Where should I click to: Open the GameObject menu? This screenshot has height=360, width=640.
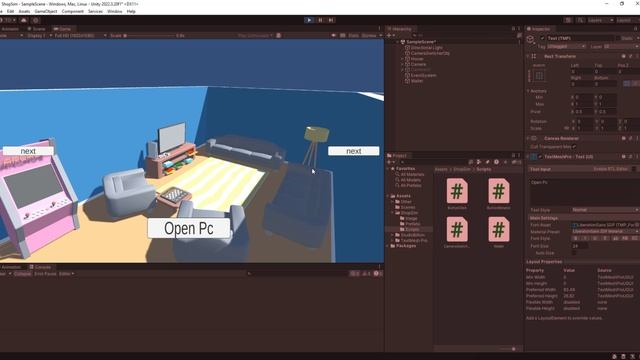point(46,11)
